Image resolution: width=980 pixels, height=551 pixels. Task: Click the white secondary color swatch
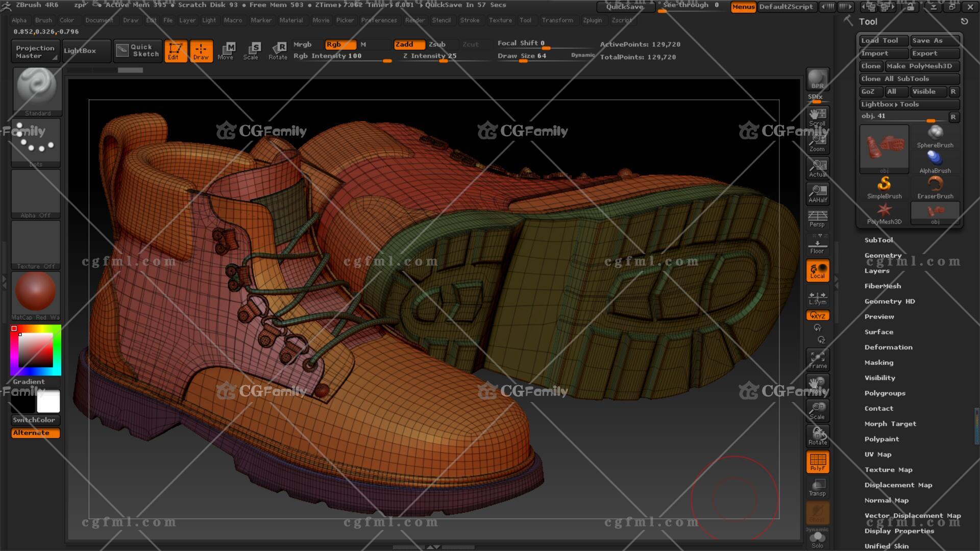48,402
